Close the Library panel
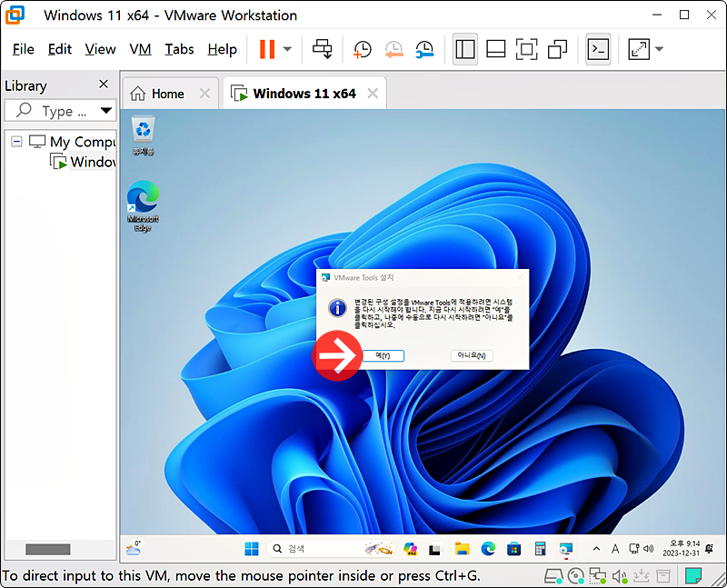727x588 pixels. pyautogui.click(x=104, y=85)
